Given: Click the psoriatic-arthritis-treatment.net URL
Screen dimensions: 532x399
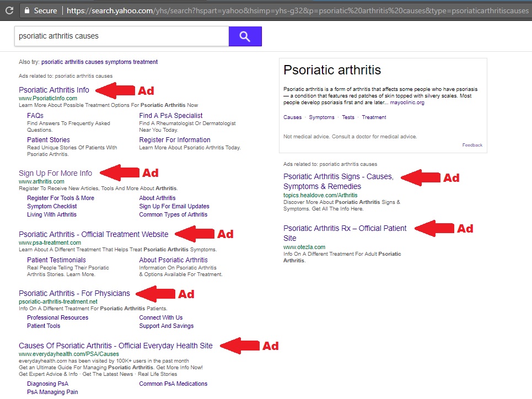Looking at the screenshot, I should pyautogui.click(x=58, y=301).
